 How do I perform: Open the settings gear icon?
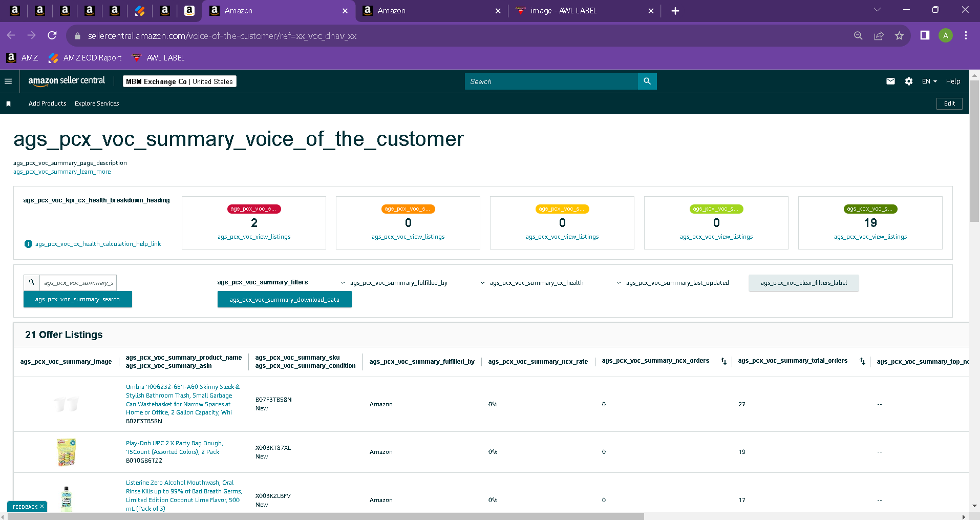909,81
